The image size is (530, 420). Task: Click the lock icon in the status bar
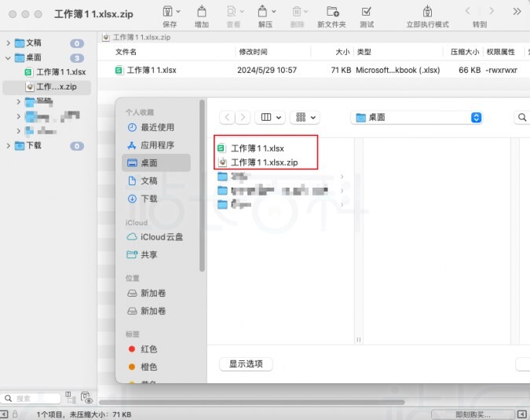pyautogui.click(x=15, y=415)
